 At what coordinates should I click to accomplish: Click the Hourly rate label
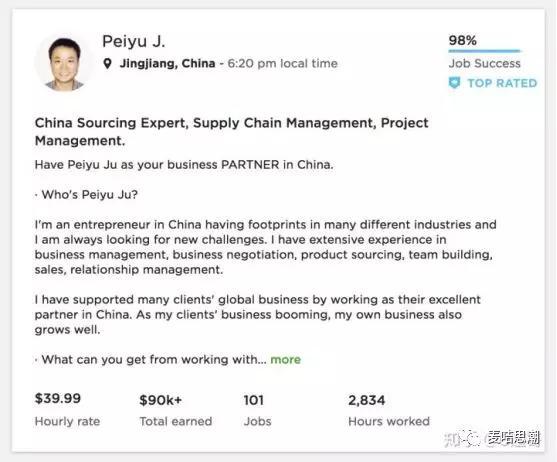point(67,421)
